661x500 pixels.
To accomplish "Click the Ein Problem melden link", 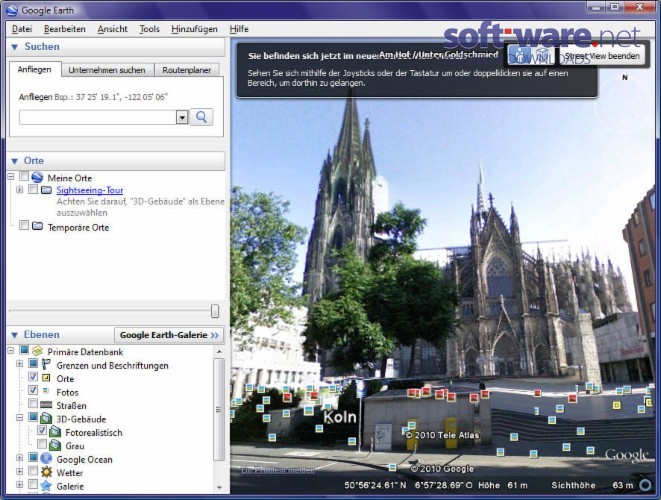I will coord(278,470).
